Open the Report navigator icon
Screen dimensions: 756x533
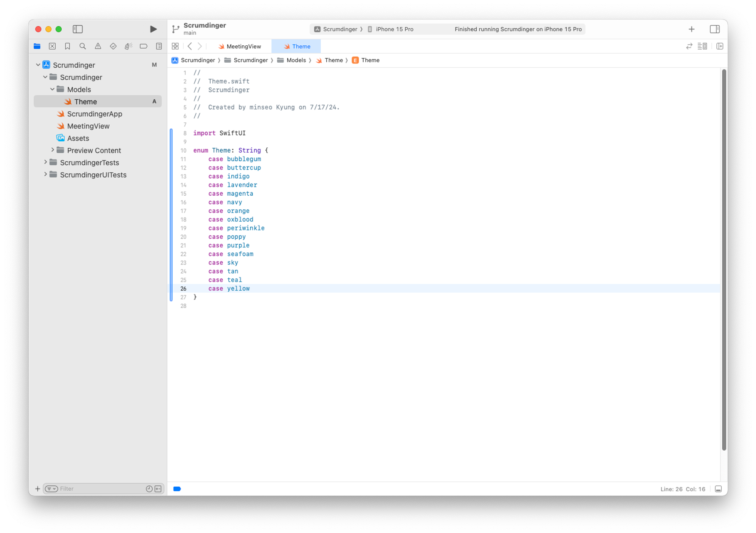(159, 46)
